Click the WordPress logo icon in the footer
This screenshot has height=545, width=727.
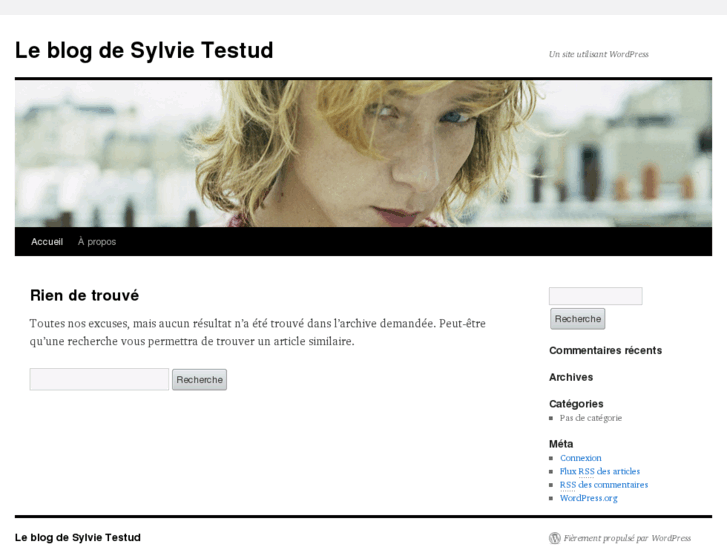555,538
